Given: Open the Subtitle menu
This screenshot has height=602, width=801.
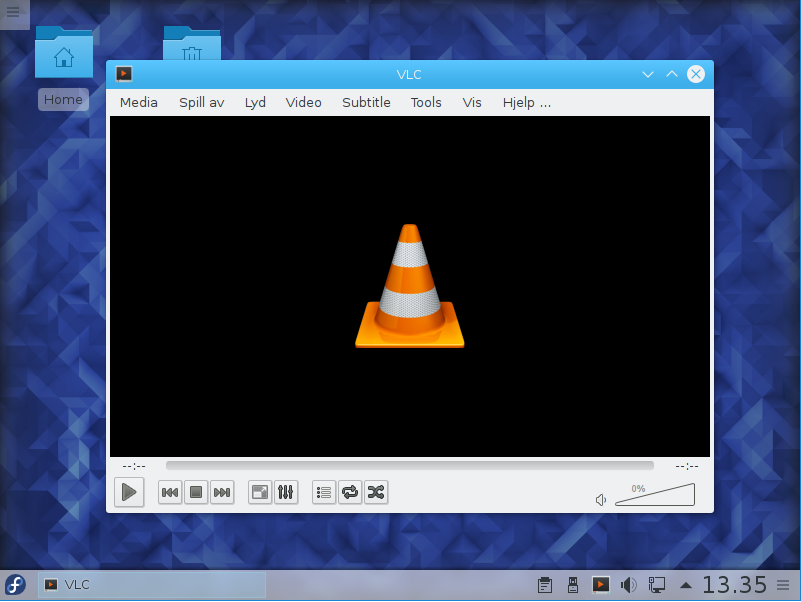Looking at the screenshot, I should (366, 103).
